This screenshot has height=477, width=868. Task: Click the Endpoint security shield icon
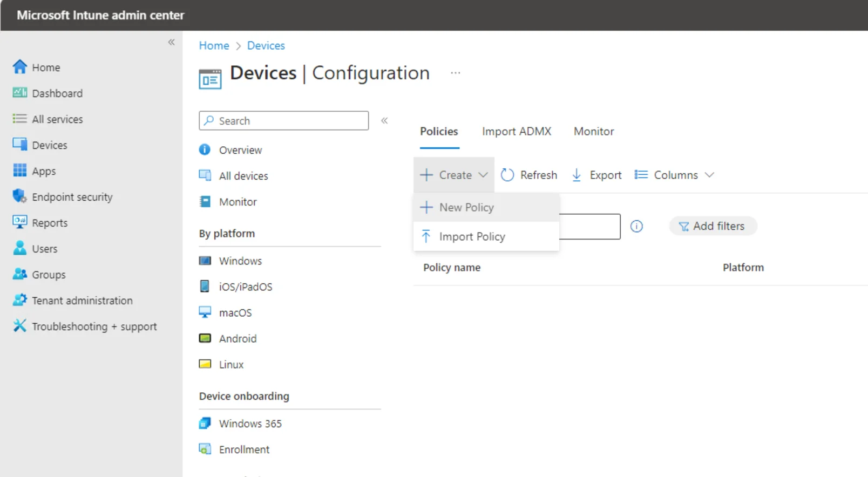coord(20,196)
